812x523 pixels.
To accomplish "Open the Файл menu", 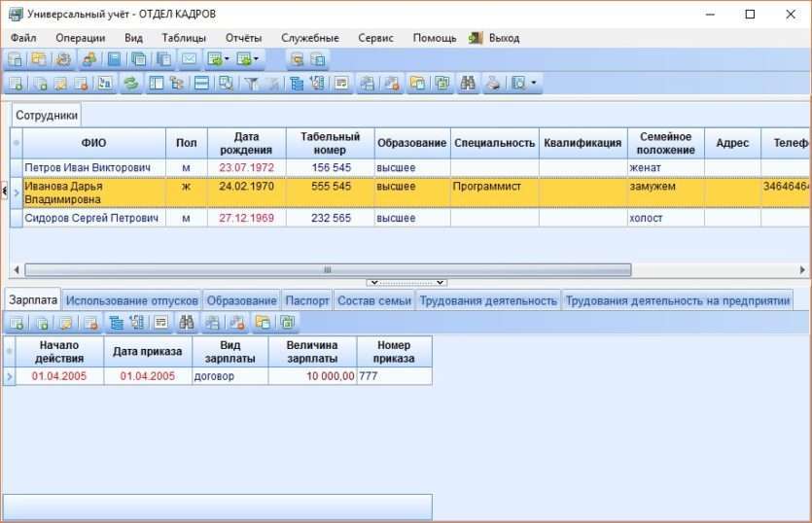I will click(23, 38).
